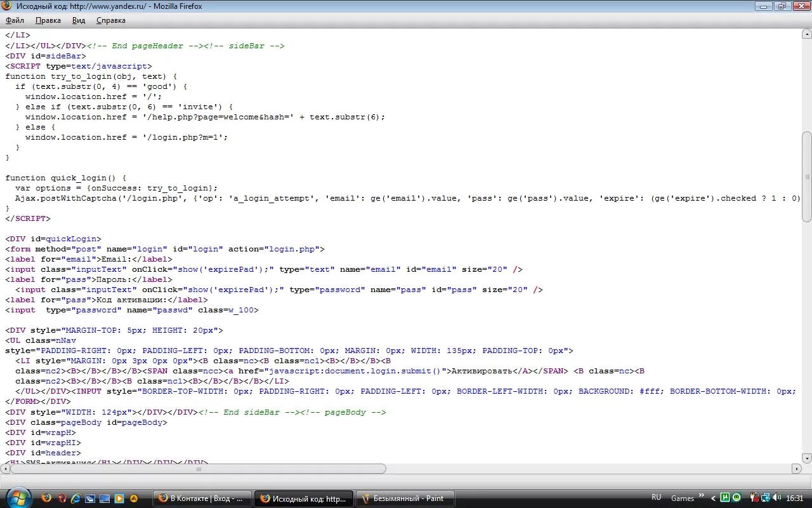
Task: Click the horizontal scrollbar thumb
Action: coord(199,469)
